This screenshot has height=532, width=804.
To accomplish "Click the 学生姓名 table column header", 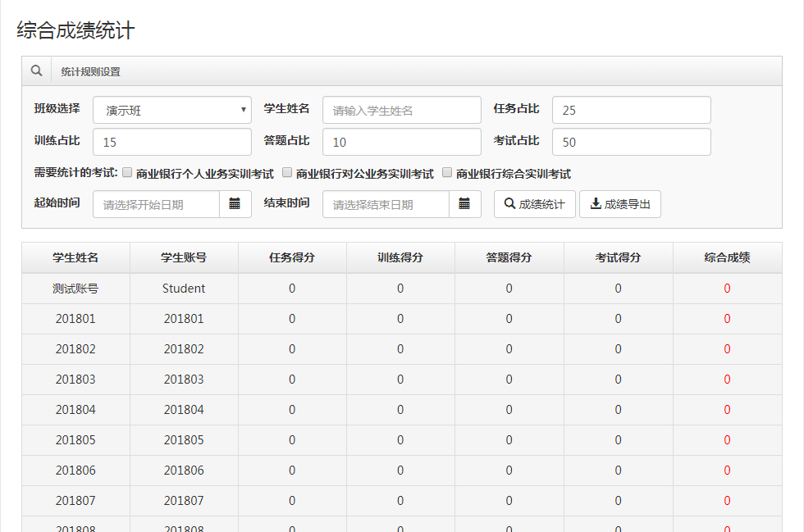I will 75,257.
